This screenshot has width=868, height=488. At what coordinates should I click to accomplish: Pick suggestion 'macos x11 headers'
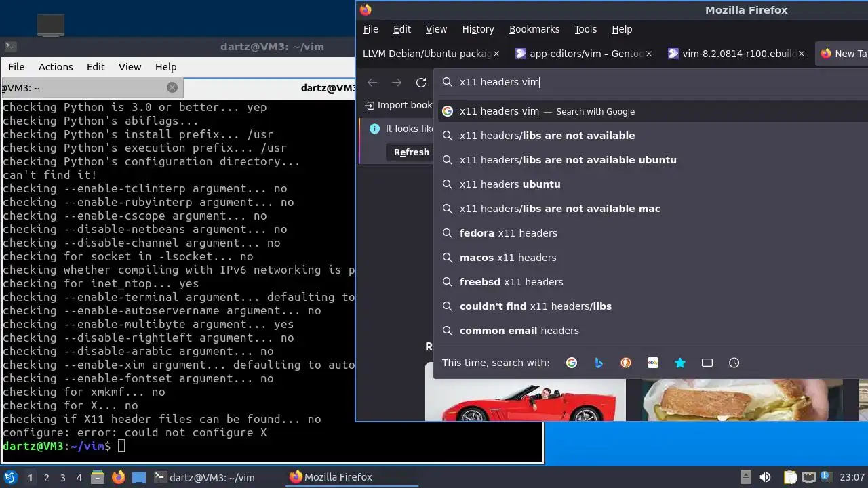point(652,258)
